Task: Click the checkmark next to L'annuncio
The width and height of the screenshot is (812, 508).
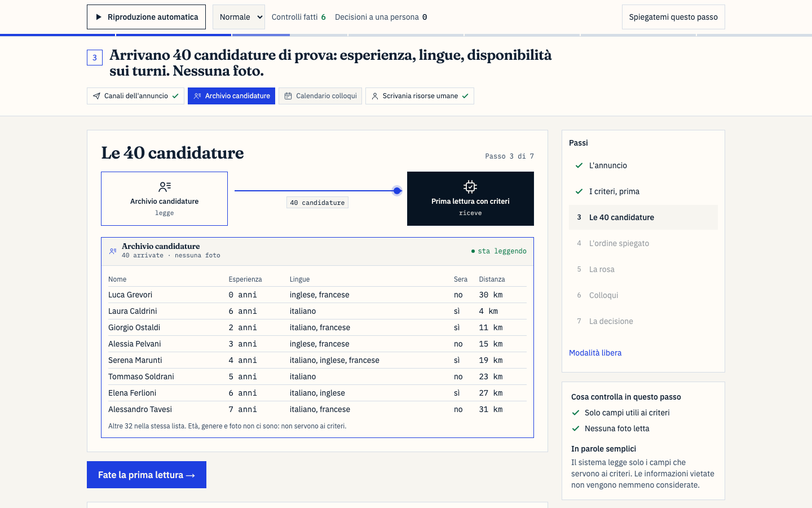Action: (x=579, y=165)
